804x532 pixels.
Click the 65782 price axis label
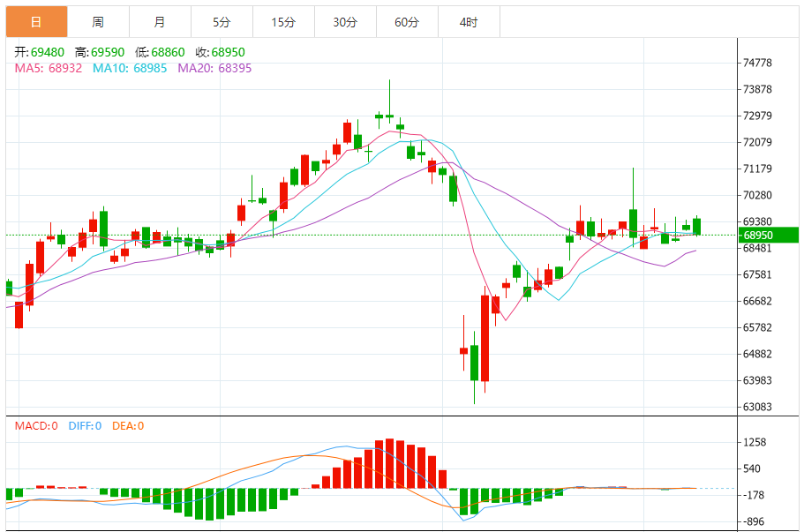tap(757, 327)
